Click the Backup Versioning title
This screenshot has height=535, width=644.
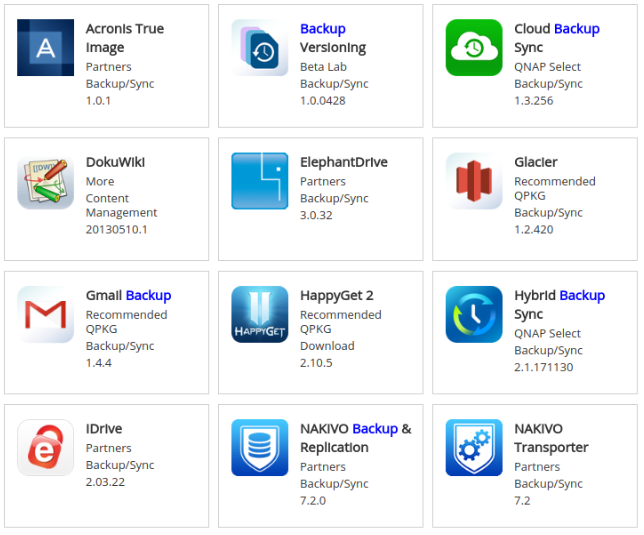pos(333,38)
